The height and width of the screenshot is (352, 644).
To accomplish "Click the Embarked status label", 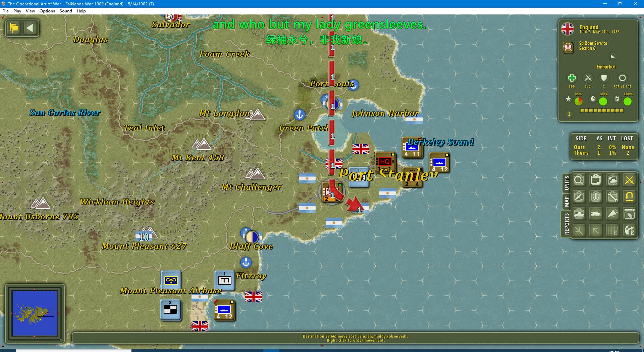I will (606, 67).
